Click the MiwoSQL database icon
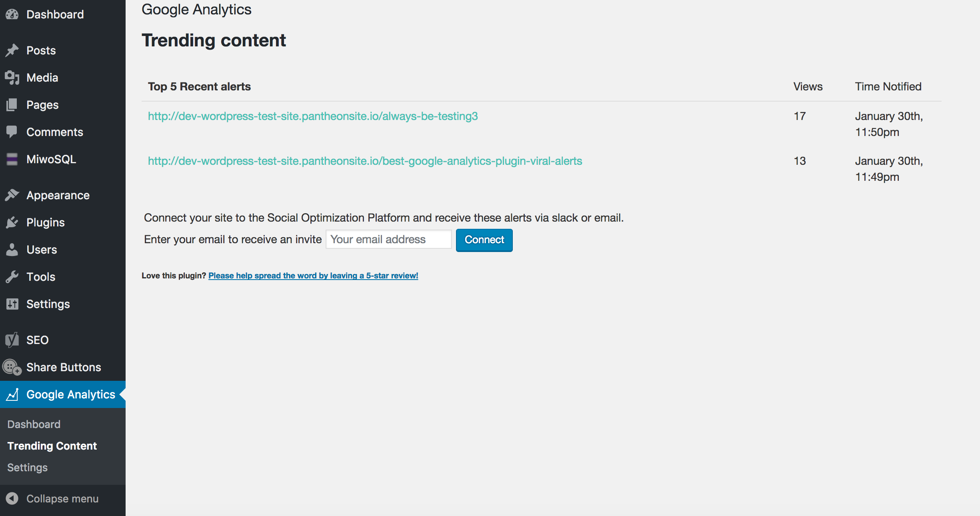 12,159
